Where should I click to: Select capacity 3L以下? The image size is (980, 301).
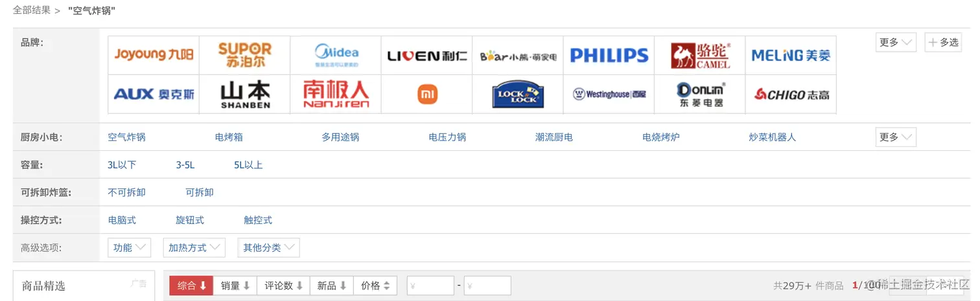[x=122, y=165]
